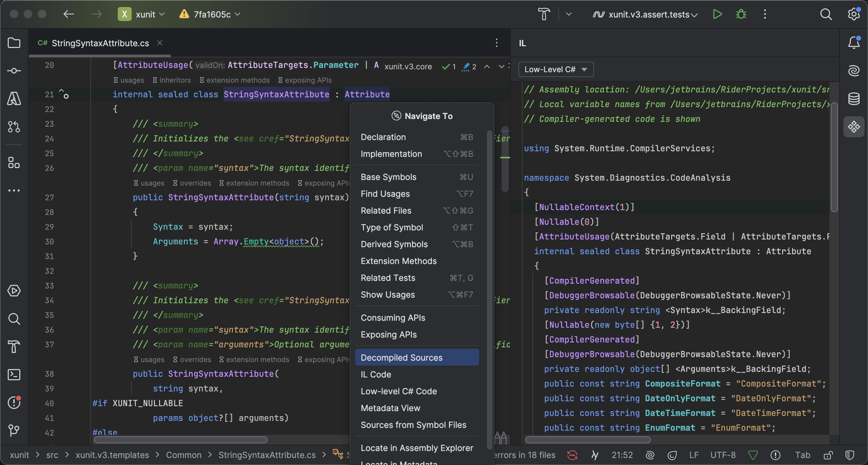The image size is (868, 465).
Task: Open Search Everywhere magnifier icon
Action: coord(826,14)
